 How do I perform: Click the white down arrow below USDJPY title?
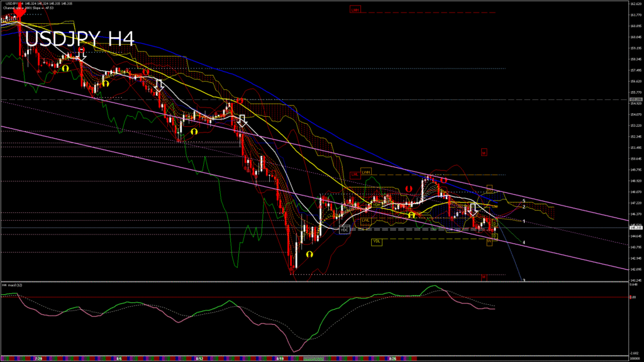80,55
